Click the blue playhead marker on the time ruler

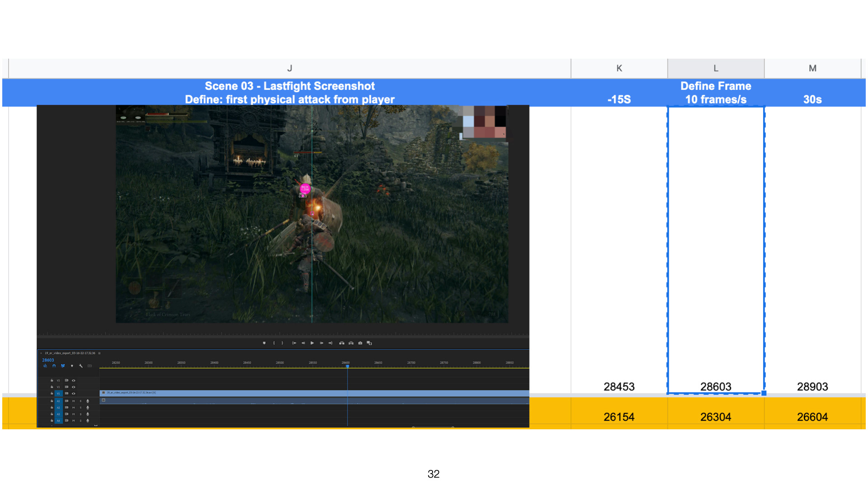[347, 366]
